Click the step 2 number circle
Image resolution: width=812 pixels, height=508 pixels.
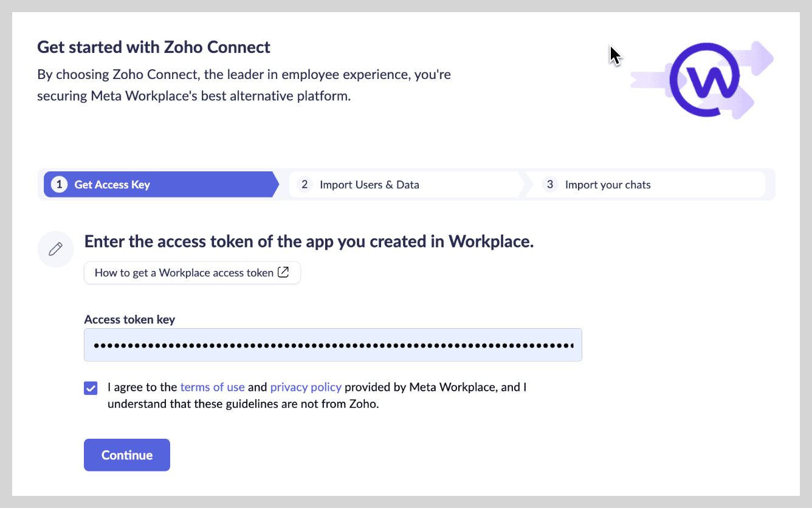tap(304, 185)
